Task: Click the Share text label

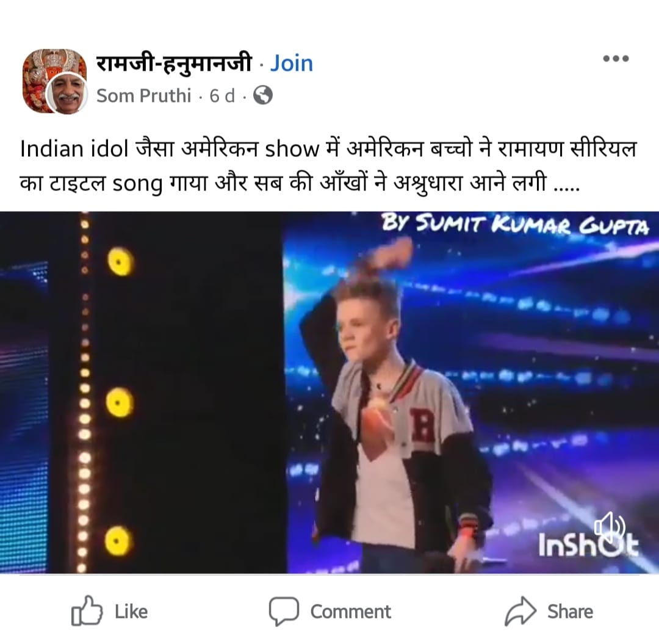Action: pos(570,612)
